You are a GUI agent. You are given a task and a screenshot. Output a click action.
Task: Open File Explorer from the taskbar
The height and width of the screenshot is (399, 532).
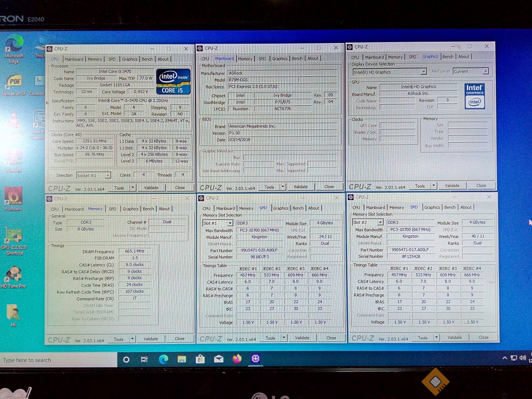point(182,359)
